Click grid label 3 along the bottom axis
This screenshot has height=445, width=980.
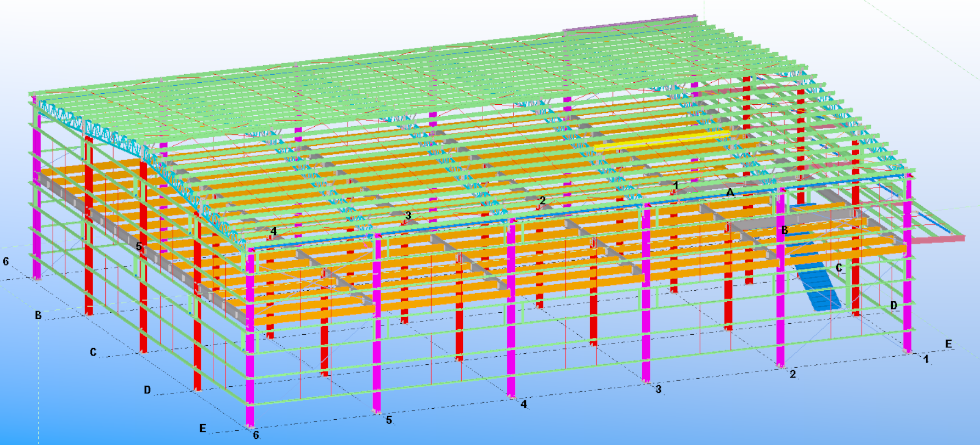point(658,390)
